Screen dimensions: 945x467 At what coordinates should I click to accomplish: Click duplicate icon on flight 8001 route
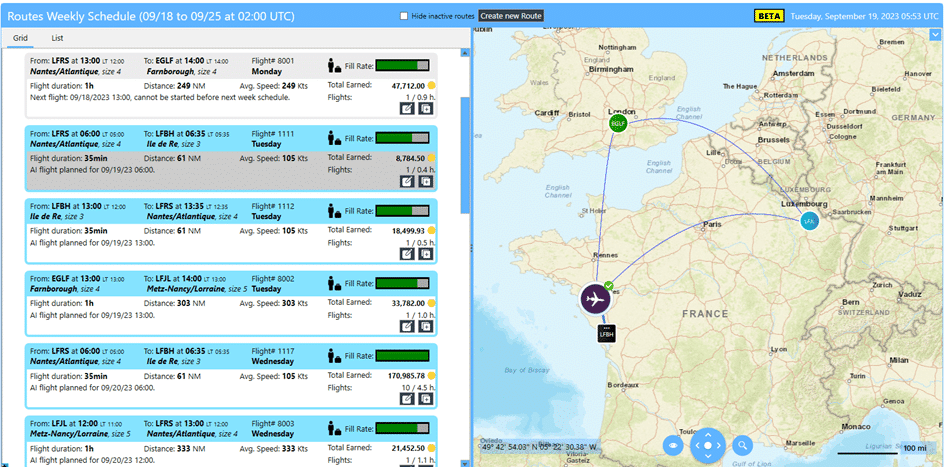coord(425,108)
